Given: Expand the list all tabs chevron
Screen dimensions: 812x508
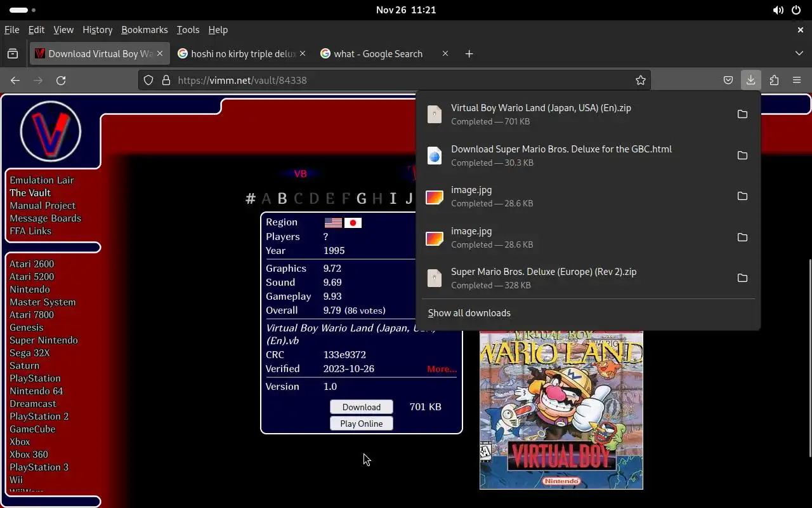Looking at the screenshot, I should (x=799, y=54).
